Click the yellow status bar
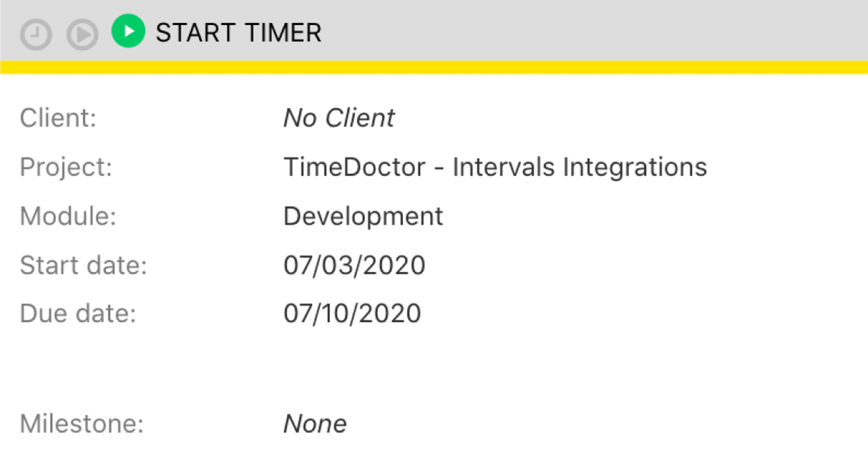The height and width of the screenshot is (454, 868). point(434,67)
